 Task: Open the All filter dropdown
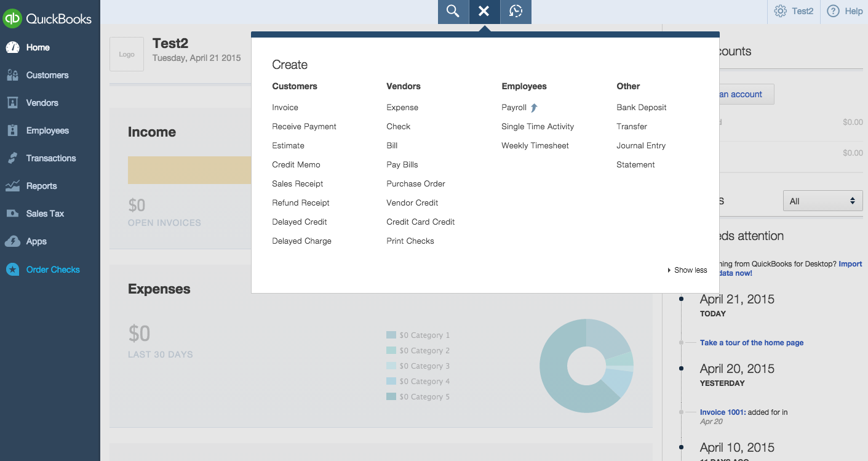tap(822, 201)
